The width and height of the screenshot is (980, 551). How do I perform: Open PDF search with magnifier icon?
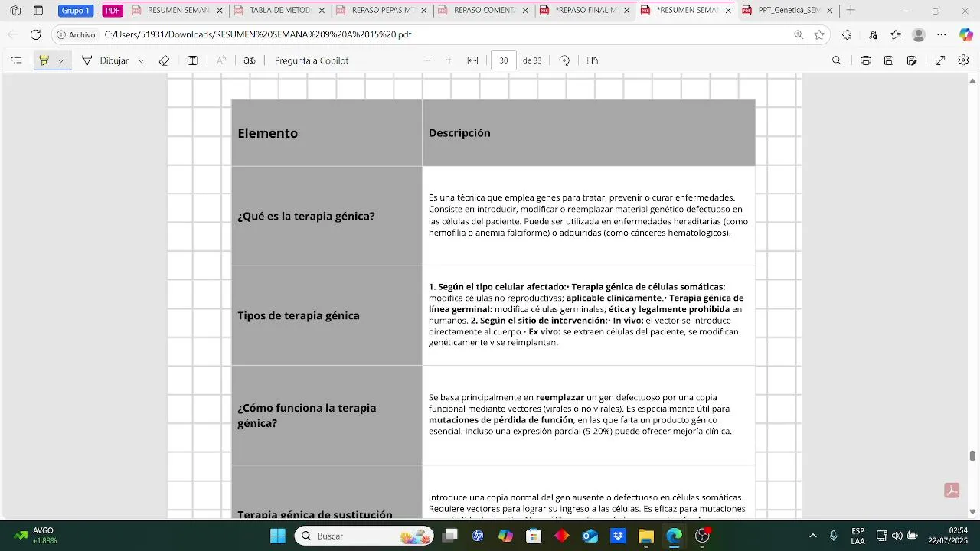pos(837,60)
